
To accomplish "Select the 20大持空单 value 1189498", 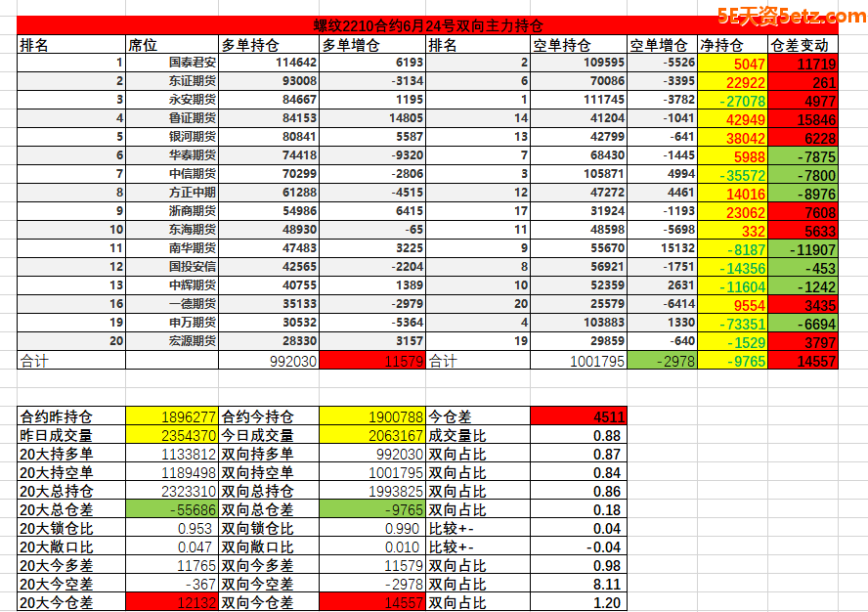I will coord(172,472).
